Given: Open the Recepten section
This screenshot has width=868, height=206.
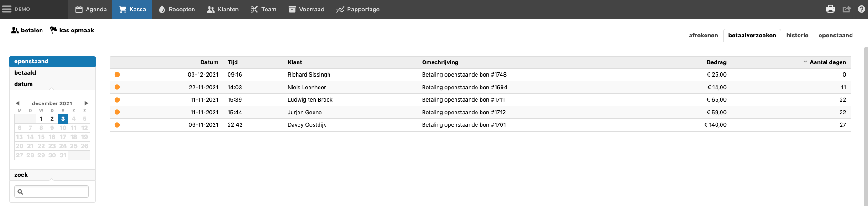Looking at the screenshot, I should click(x=177, y=9).
